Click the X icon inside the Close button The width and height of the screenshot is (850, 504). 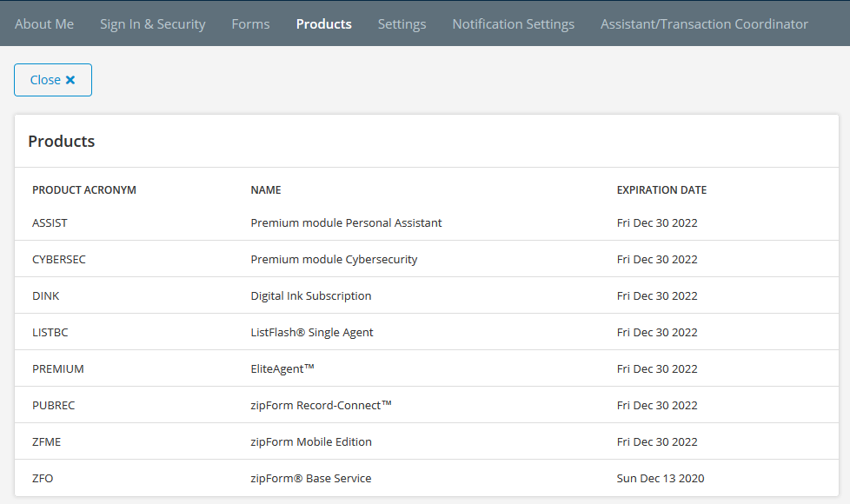pyautogui.click(x=70, y=79)
